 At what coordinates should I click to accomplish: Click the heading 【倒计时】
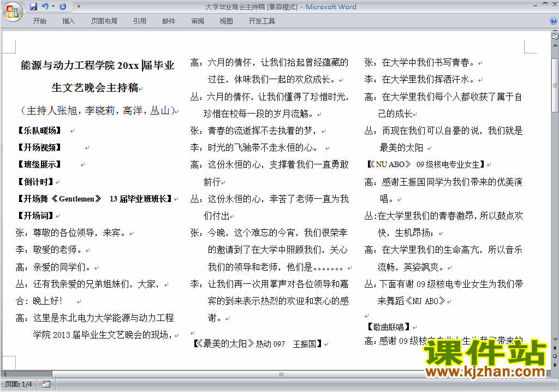point(35,182)
